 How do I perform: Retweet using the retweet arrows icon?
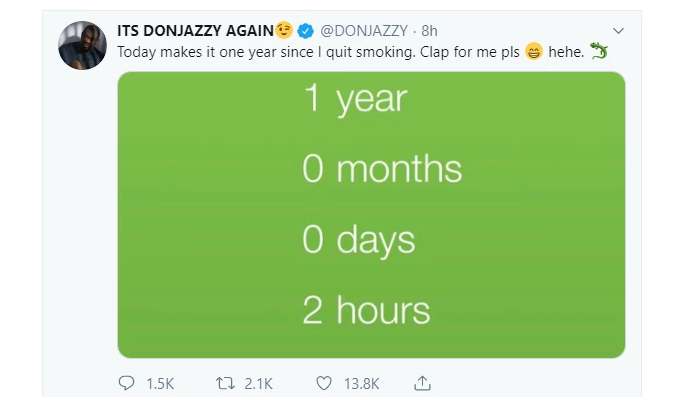point(225,383)
